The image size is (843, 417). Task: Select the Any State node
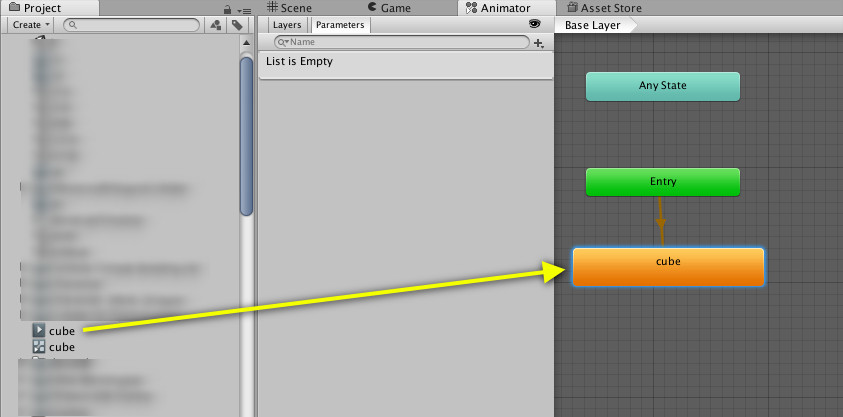[662, 86]
